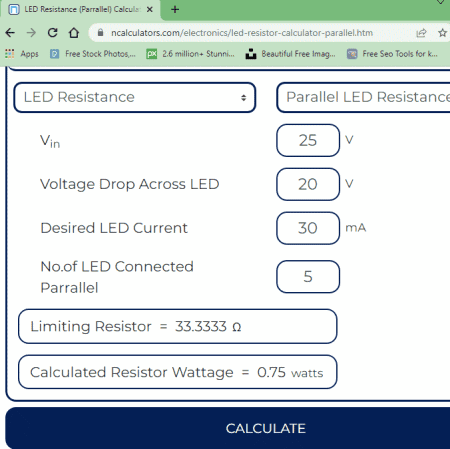Click 'Desired LED Current' label

[114, 228]
